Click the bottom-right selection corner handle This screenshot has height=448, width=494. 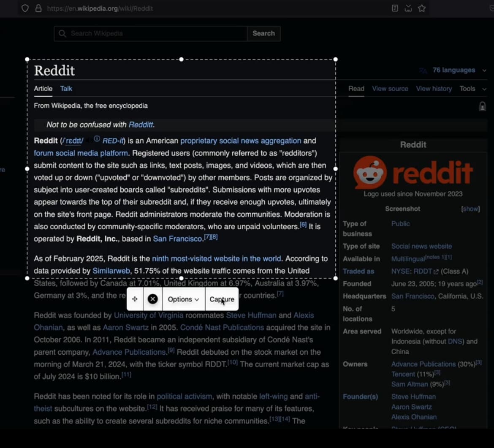click(336, 278)
